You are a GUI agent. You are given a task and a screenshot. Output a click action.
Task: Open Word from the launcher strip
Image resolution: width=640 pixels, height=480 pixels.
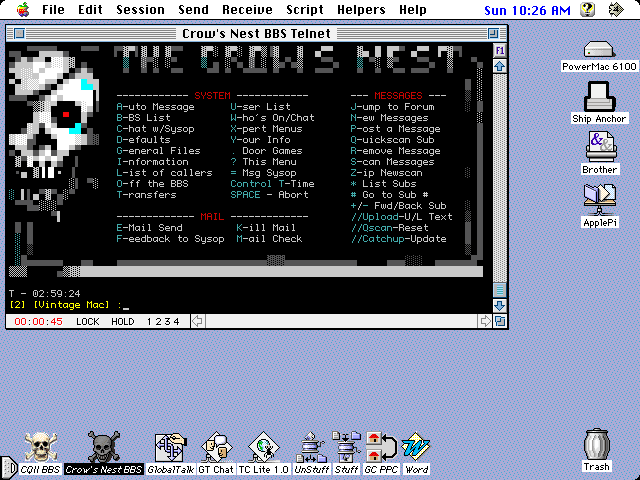pos(416,446)
